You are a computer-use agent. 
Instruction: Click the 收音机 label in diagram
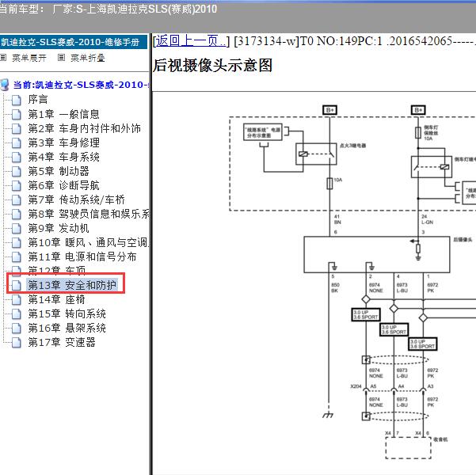coord(440,439)
